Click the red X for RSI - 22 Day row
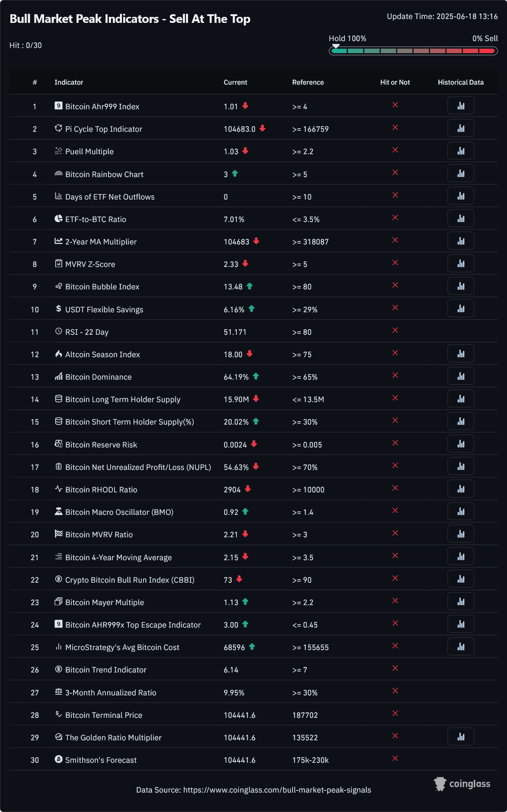The width and height of the screenshot is (507, 812). [x=395, y=330]
